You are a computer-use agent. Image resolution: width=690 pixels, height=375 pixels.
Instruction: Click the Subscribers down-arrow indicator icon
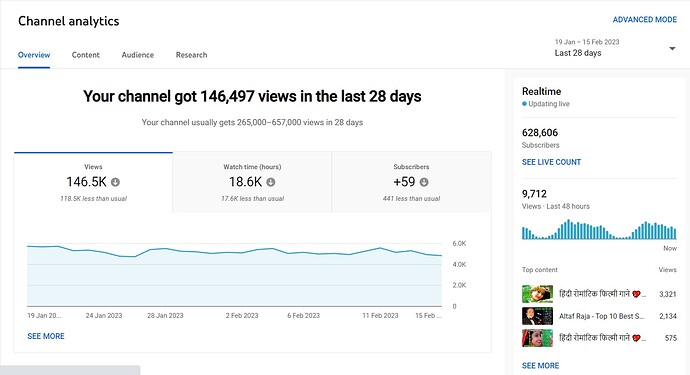tap(424, 182)
